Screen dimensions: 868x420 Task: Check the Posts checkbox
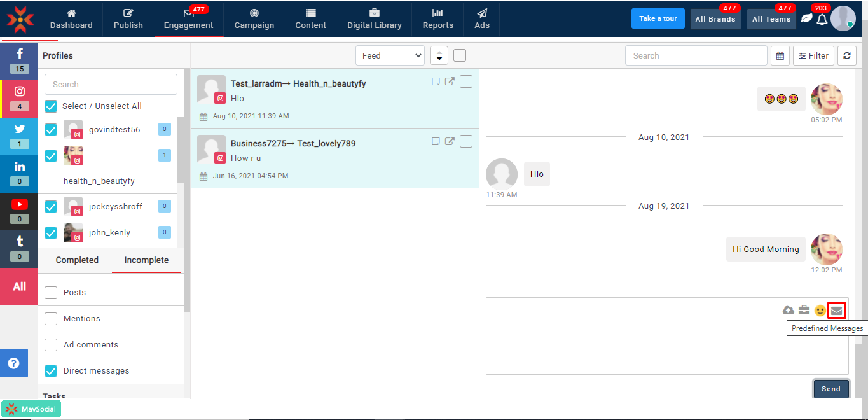pos(52,293)
